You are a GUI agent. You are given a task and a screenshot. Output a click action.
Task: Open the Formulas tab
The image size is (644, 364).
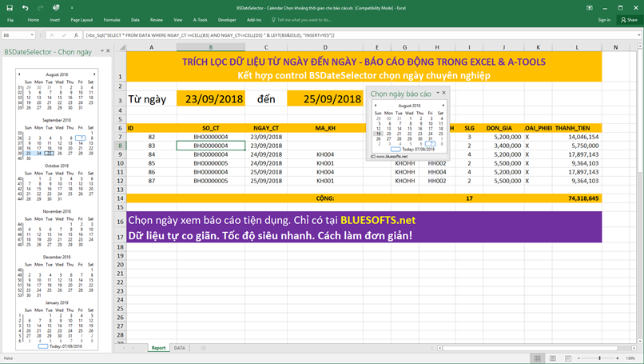(x=112, y=20)
